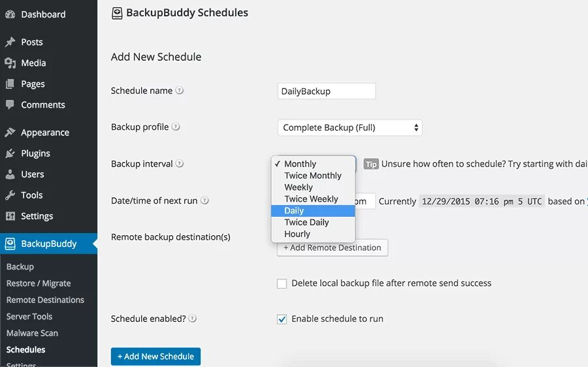The width and height of the screenshot is (588, 367).
Task: Click the Comments speech bubble icon
Action: pos(10,104)
